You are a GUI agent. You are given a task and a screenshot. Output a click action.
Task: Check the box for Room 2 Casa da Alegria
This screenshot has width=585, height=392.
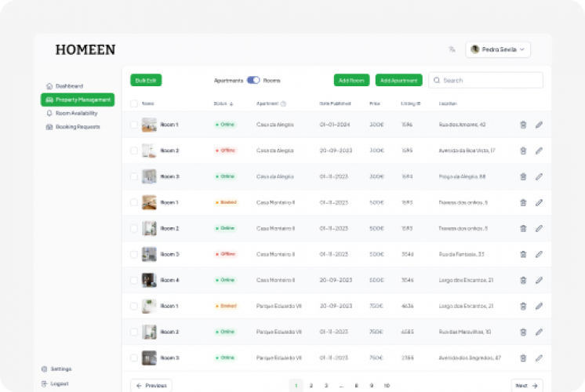134,151
